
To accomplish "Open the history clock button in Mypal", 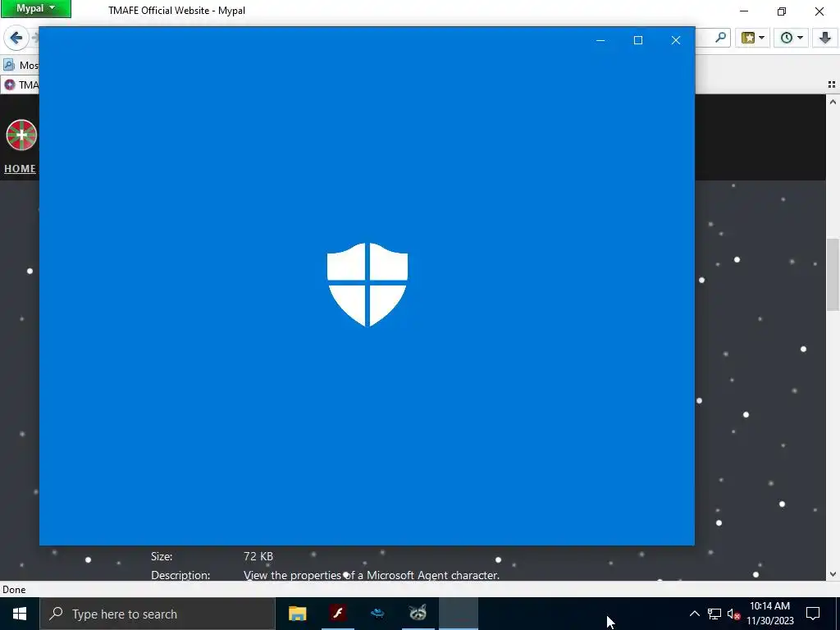I will point(787,38).
